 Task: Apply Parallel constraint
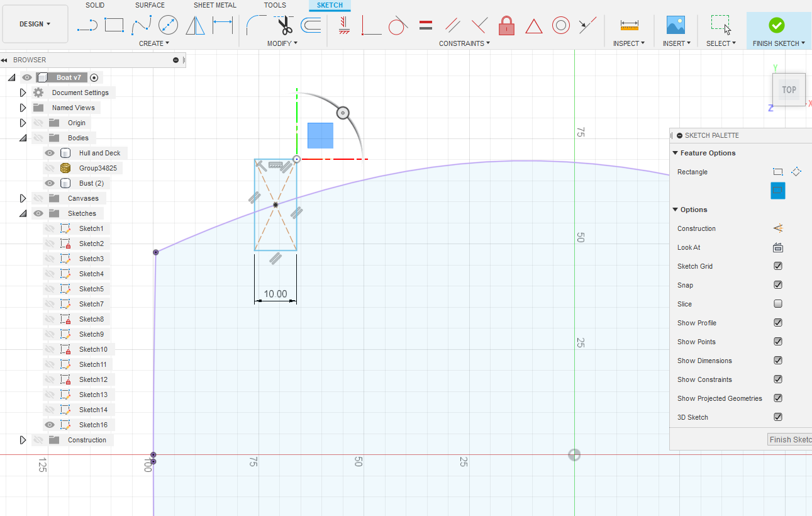click(453, 25)
